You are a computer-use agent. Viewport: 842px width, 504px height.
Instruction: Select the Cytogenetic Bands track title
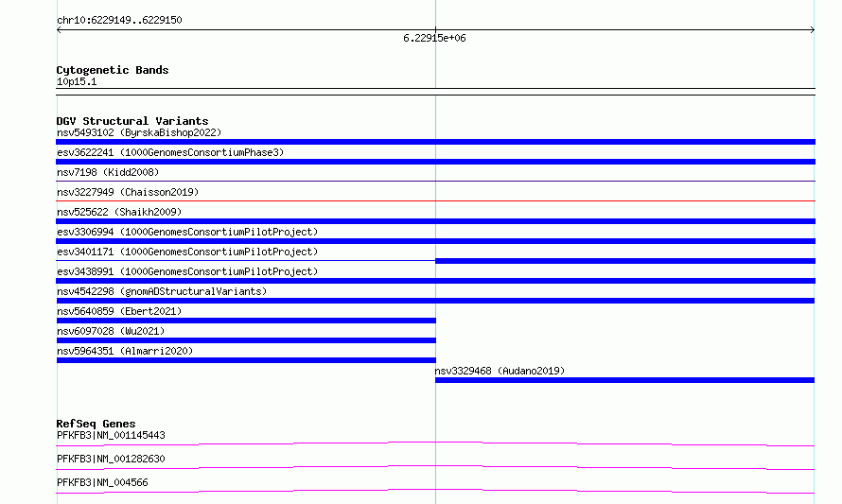(113, 70)
